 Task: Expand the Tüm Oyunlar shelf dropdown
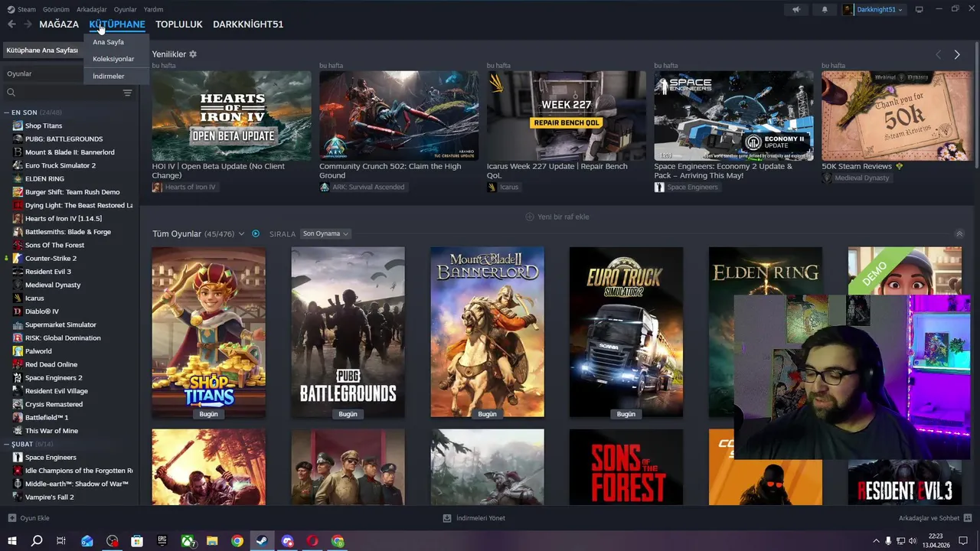241,233
